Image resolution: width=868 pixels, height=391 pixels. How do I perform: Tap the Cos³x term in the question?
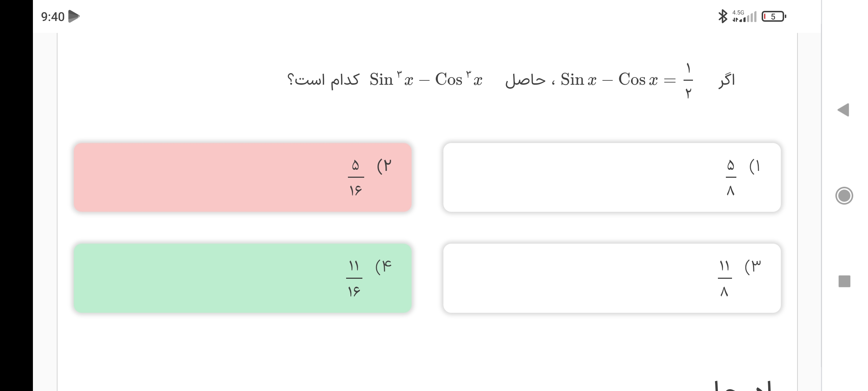tap(459, 79)
